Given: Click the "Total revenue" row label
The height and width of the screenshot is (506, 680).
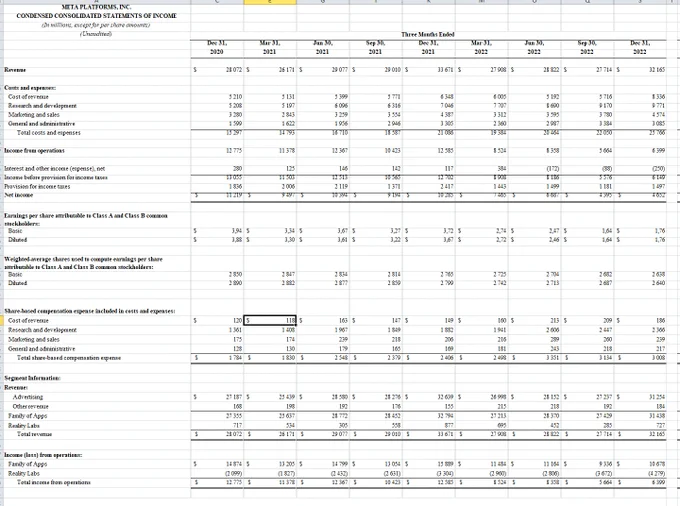Looking at the screenshot, I should click(x=34, y=434).
